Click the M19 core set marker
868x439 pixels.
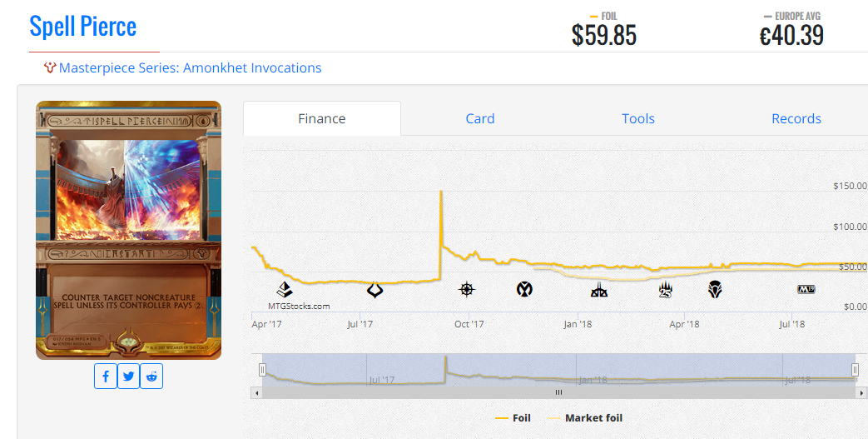806,289
